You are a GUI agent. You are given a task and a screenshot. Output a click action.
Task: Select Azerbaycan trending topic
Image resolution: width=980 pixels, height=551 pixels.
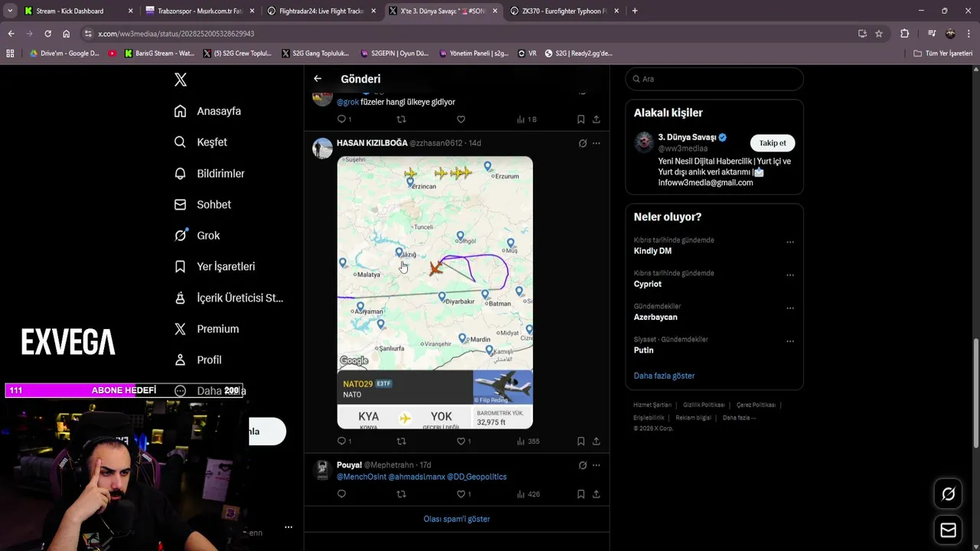point(655,317)
